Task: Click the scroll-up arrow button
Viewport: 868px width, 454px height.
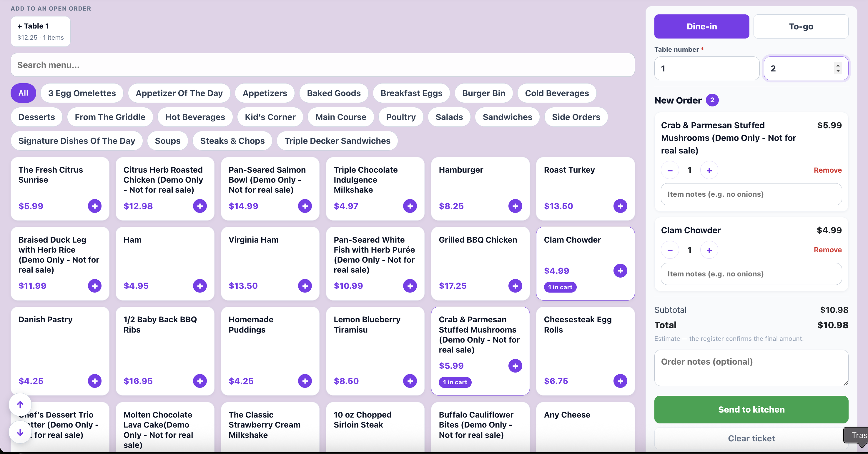Action: [x=20, y=404]
